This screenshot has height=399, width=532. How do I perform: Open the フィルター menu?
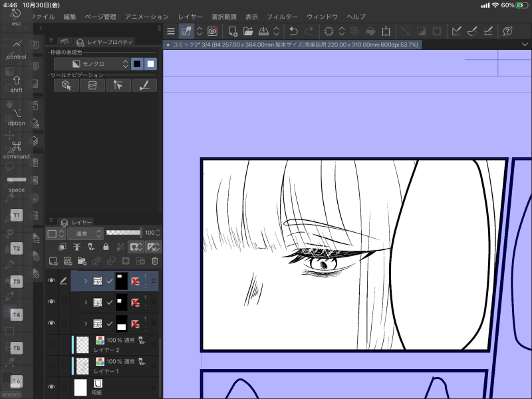click(282, 17)
